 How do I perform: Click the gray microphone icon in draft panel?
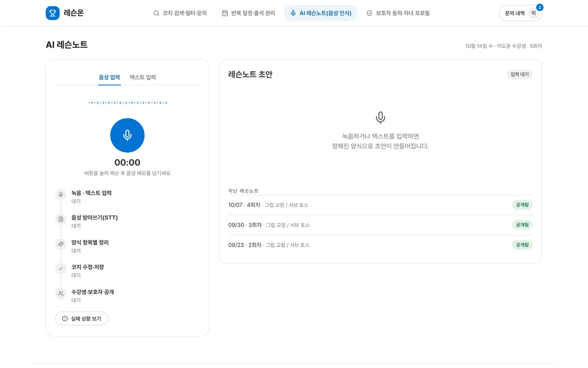380,118
